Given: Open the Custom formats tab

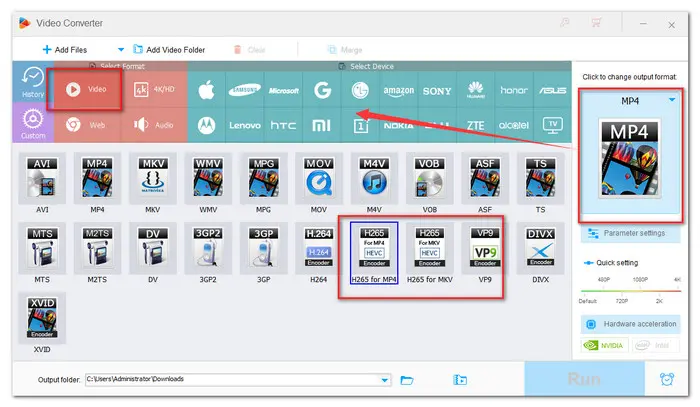Looking at the screenshot, I should click(33, 123).
